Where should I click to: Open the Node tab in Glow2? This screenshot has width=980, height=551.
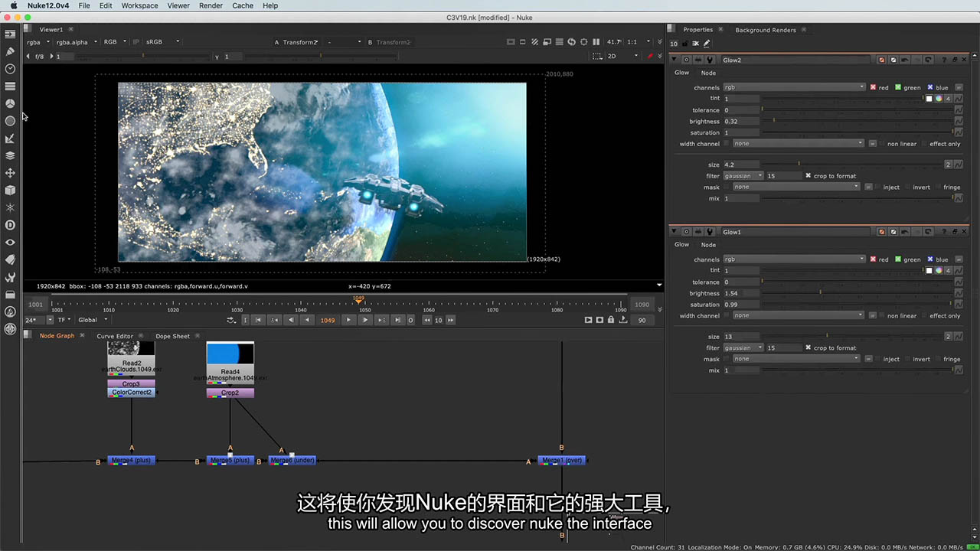click(x=709, y=73)
